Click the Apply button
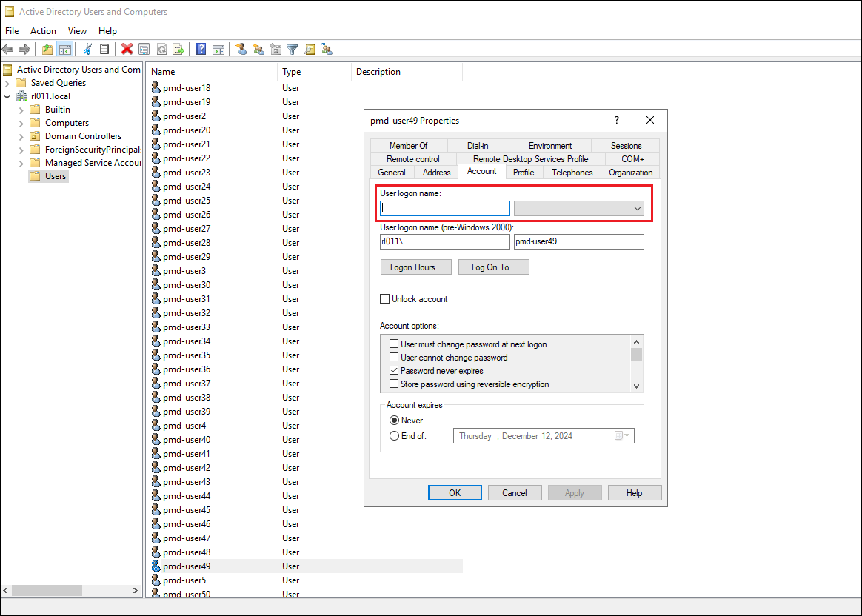 click(575, 493)
